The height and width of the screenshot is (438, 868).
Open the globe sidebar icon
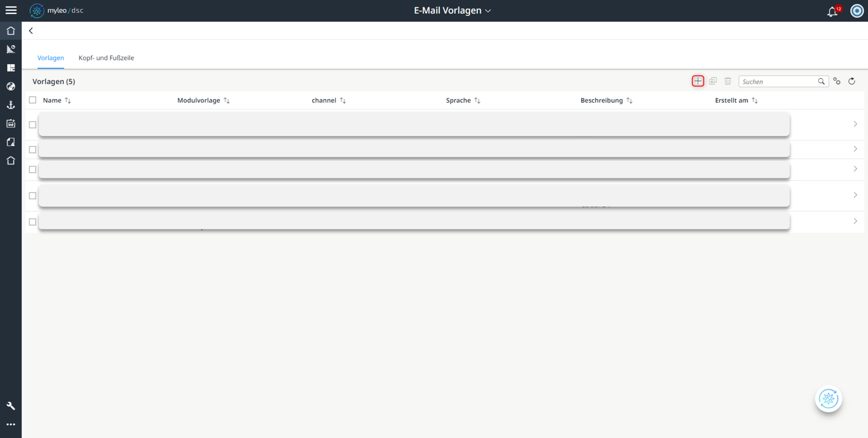[x=11, y=86]
